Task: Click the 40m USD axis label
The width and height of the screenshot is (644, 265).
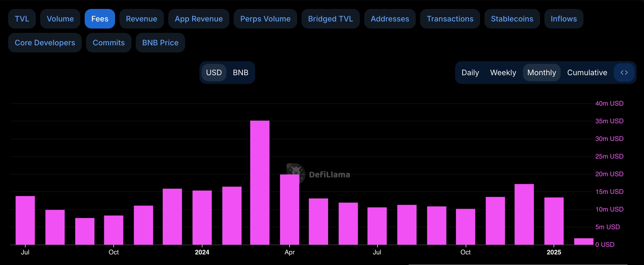Action: [x=609, y=103]
